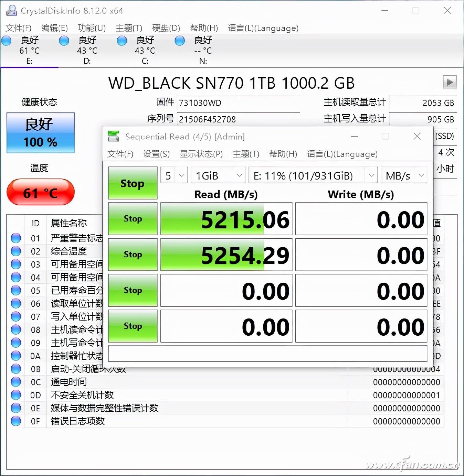The height and width of the screenshot is (476, 464).
Task: Click the red 61 °C temperature button
Action: click(41, 192)
